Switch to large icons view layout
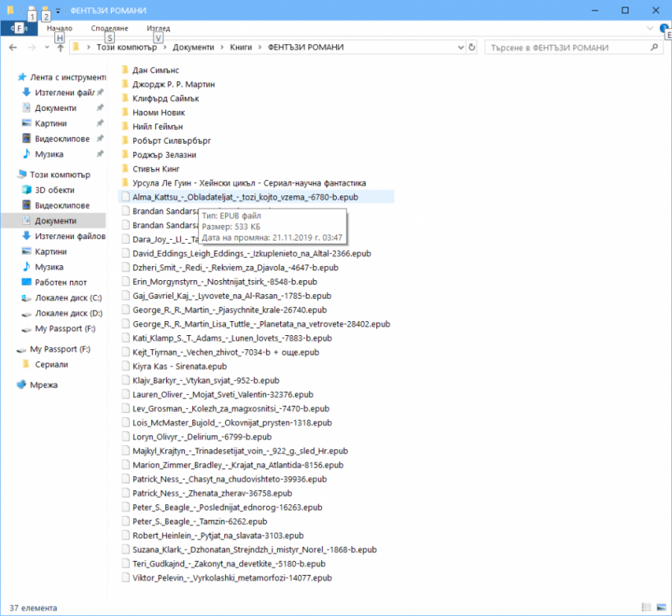Screen dimensions: 672x616 pyautogui.click(x=661, y=608)
